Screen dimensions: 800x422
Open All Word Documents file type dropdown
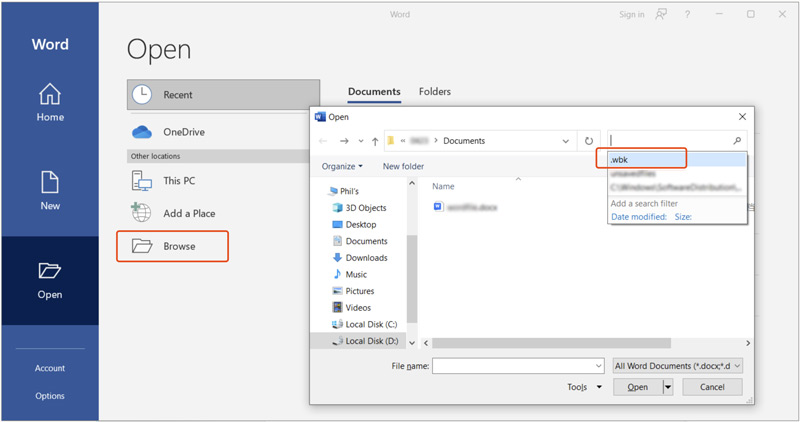[x=678, y=366]
